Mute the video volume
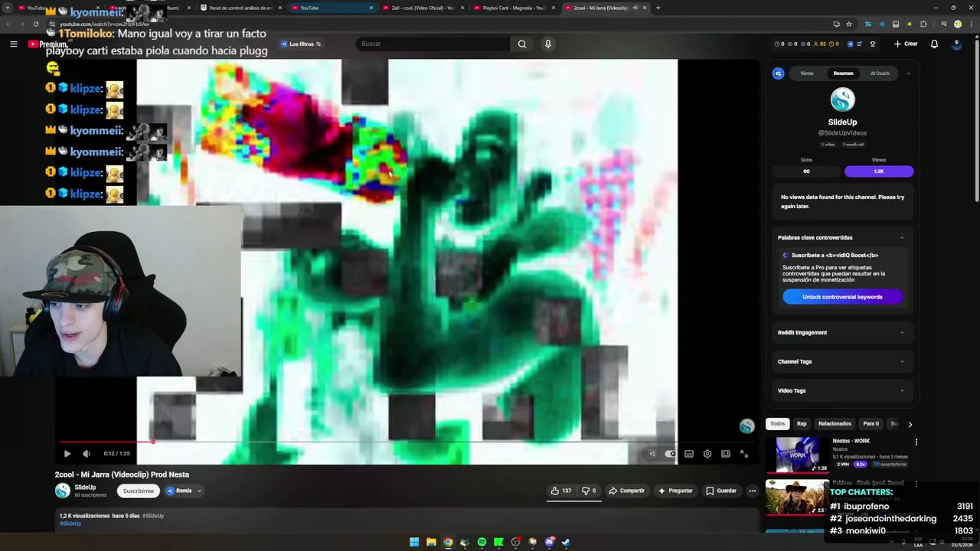The image size is (980, 551). point(86,454)
